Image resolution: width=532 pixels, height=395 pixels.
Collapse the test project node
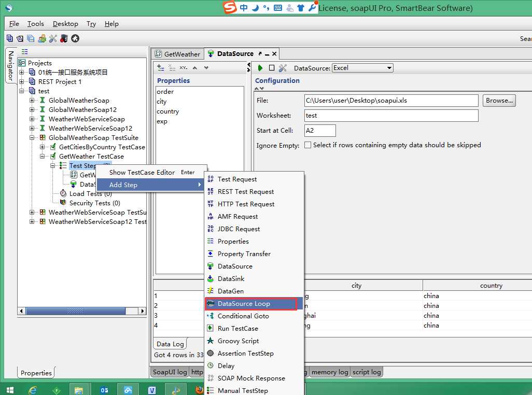(x=22, y=91)
